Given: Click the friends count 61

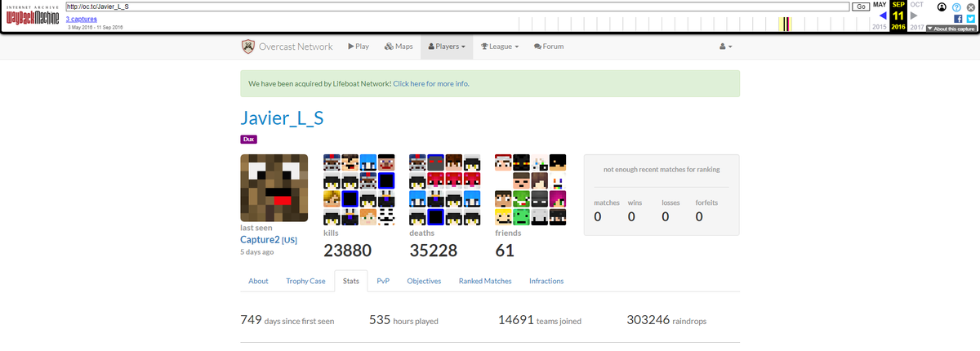Looking at the screenshot, I should point(506,251).
